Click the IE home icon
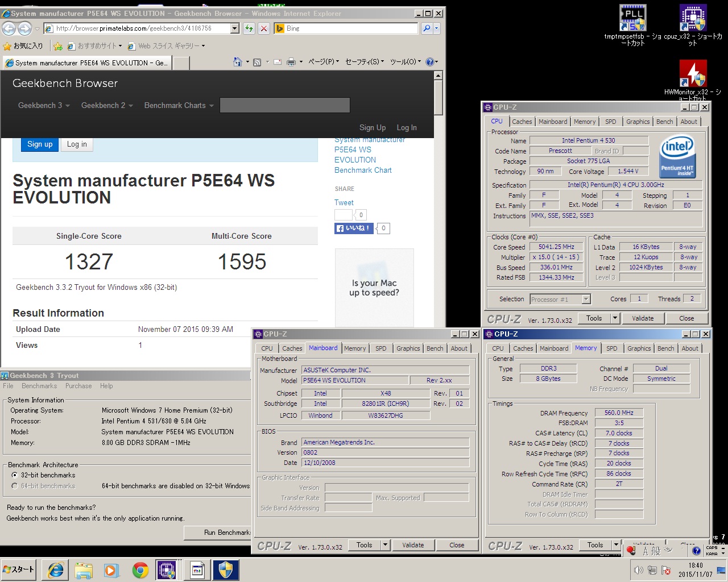 click(x=238, y=62)
